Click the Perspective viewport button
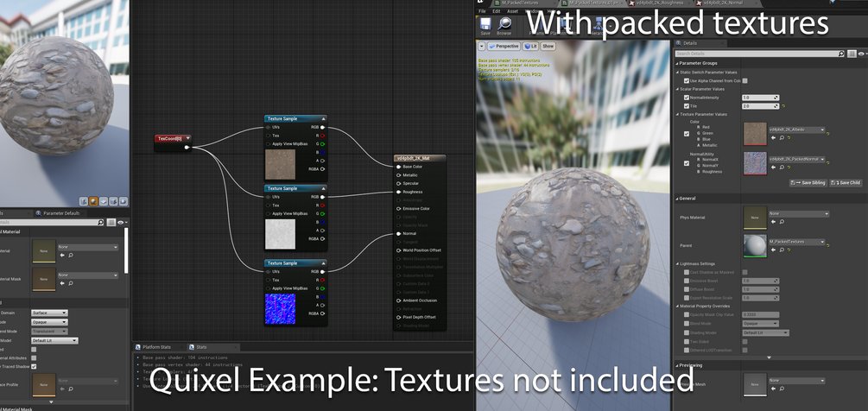The image size is (868, 411). tap(504, 47)
